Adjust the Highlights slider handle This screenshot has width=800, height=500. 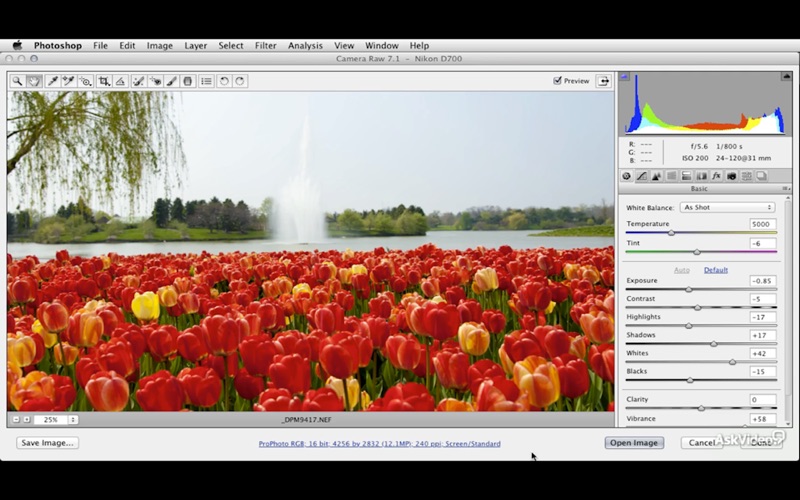pos(689,326)
